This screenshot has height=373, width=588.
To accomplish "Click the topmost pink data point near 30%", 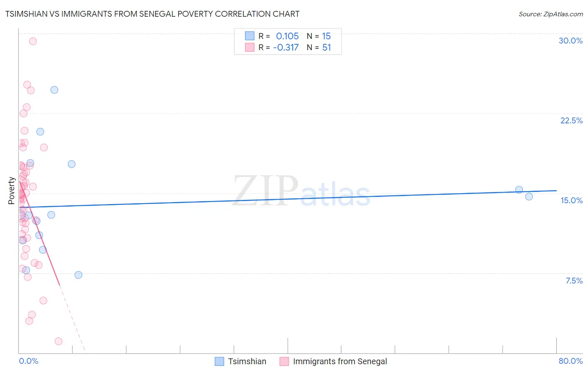I will pyautogui.click(x=33, y=41).
